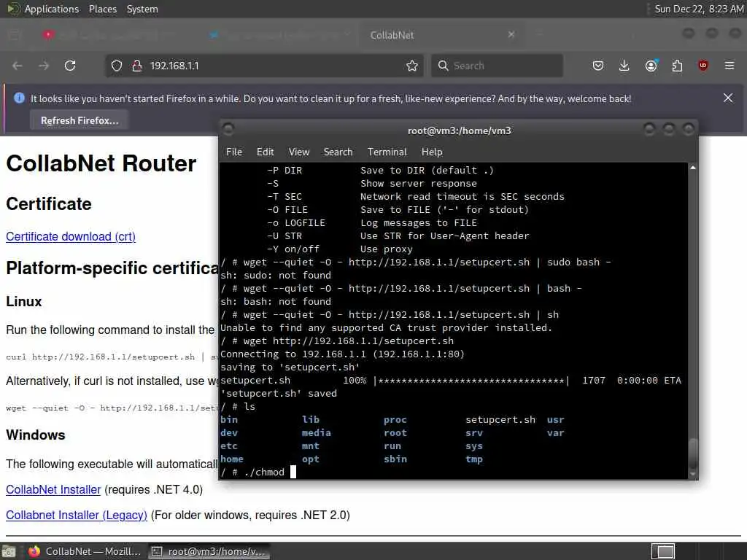Screen dimensions: 747x560
Task: Click curl setupcert.sh command text
Action: 111,357
